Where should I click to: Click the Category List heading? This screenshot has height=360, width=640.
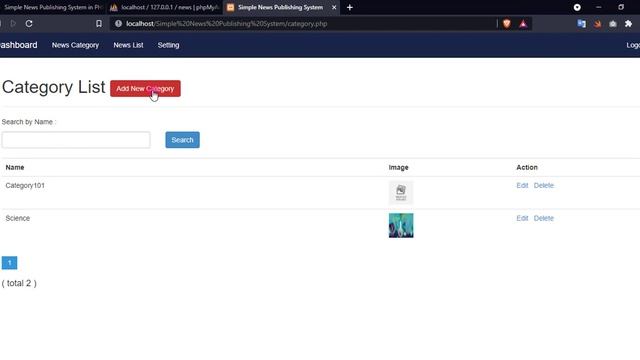[53, 87]
